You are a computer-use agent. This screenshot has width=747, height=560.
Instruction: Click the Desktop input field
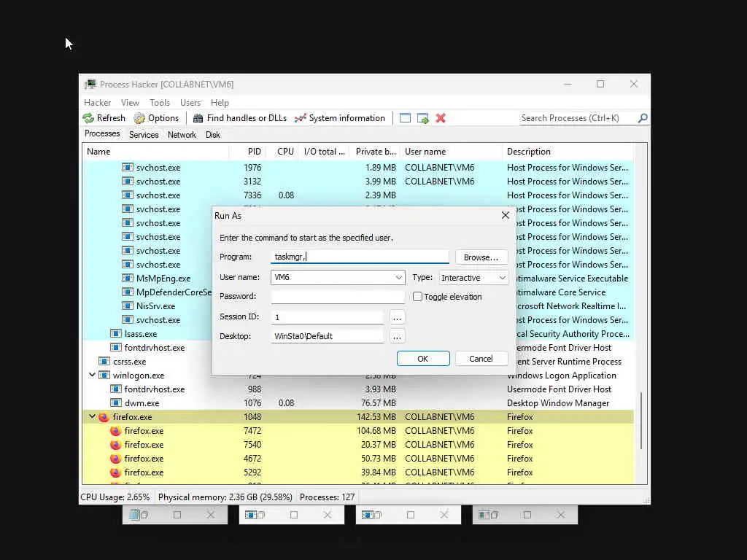[x=328, y=335]
